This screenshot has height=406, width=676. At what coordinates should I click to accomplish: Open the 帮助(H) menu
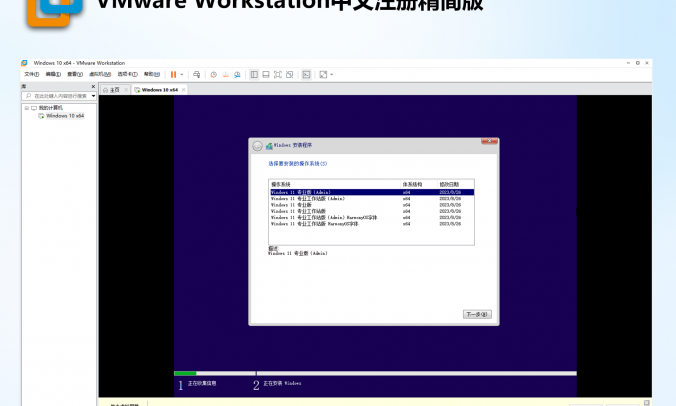pyautogui.click(x=152, y=74)
